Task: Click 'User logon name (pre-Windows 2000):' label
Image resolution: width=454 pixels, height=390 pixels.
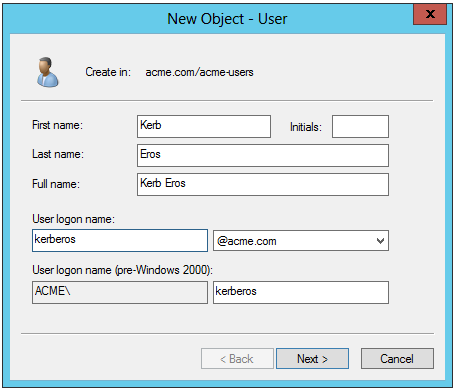Action: tap(122, 270)
